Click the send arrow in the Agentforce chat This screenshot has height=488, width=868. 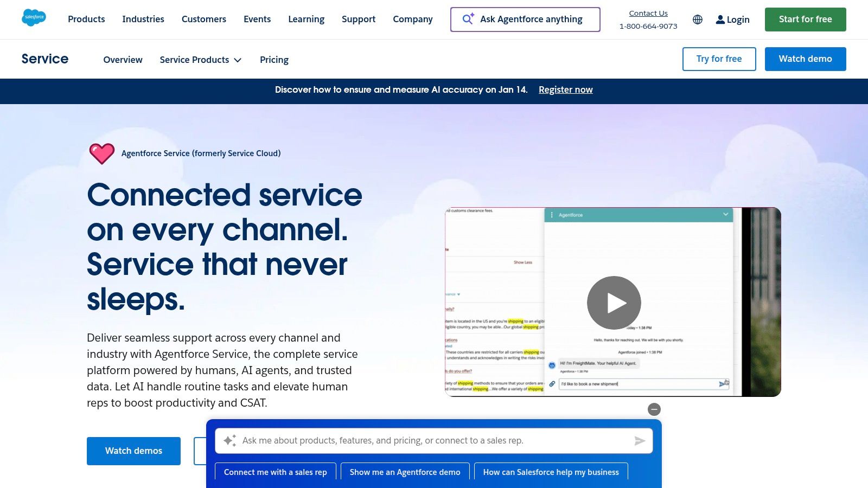click(x=723, y=384)
